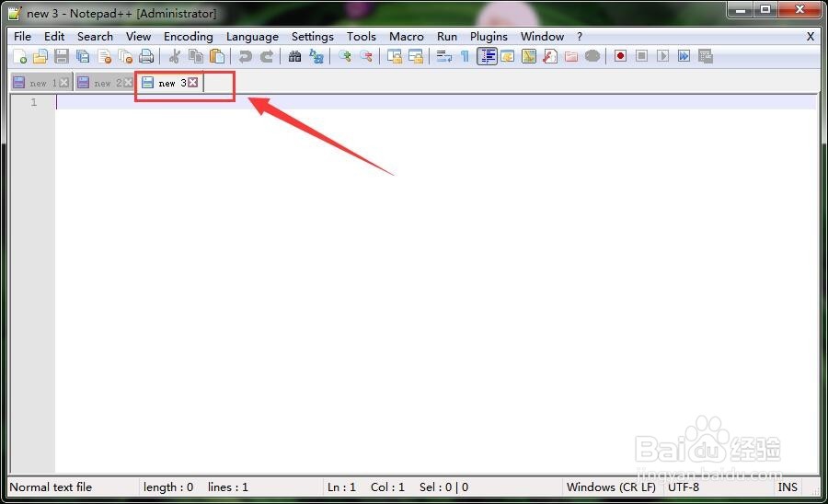
Task: Toggle the highlighted Indent Guide icon
Action: [x=487, y=56]
